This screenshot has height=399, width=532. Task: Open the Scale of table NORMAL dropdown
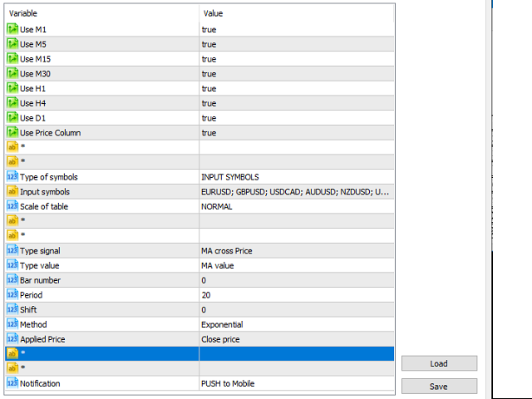(295, 206)
